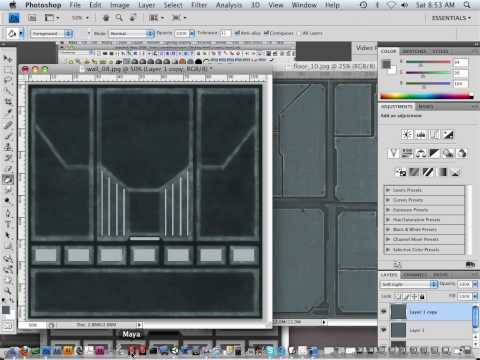Click the foreground color swatch in Color panel

pos(386,64)
